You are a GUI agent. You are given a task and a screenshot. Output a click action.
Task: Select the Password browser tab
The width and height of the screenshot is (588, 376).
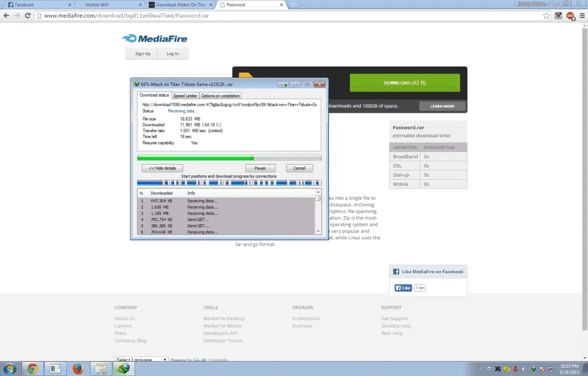click(x=251, y=5)
